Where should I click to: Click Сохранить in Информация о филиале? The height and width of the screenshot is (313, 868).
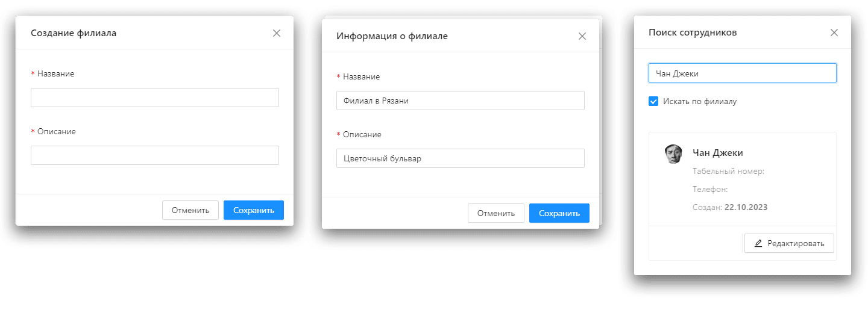[x=559, y=213]
